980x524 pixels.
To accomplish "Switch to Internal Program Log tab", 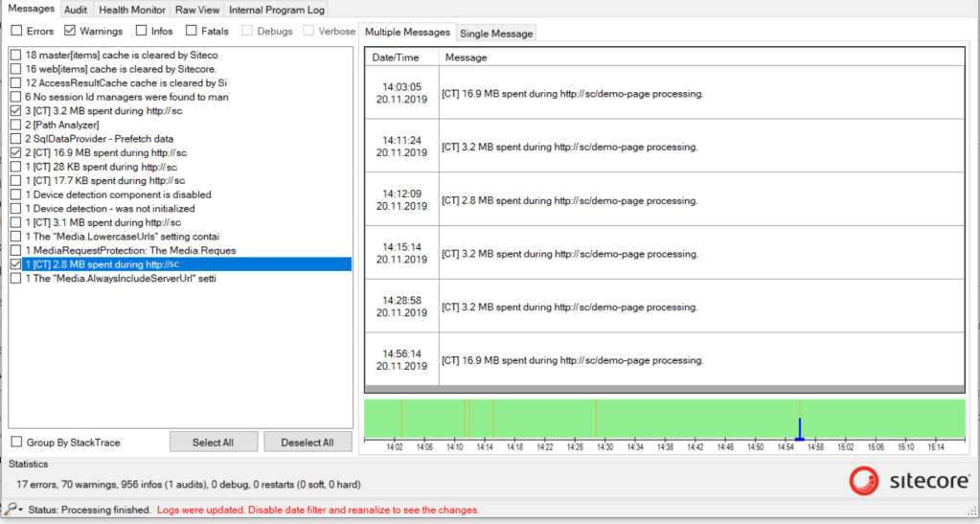I will [x=276, y=10].
